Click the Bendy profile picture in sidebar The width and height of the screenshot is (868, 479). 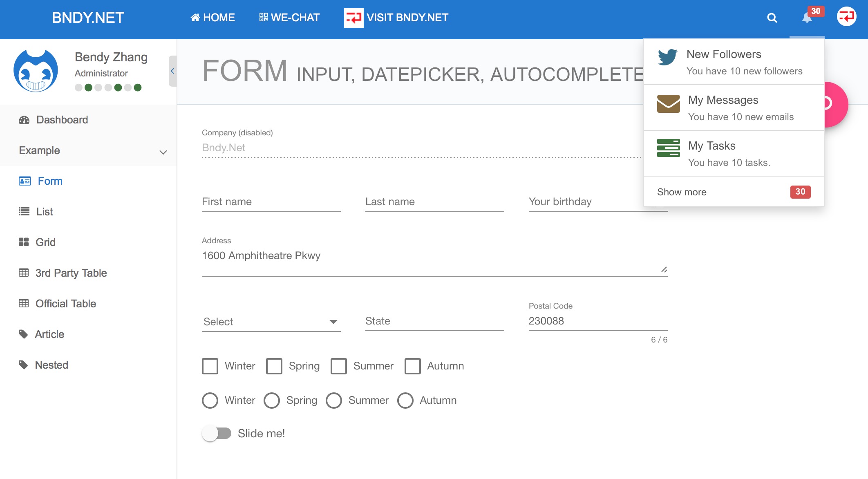(36, 71)
